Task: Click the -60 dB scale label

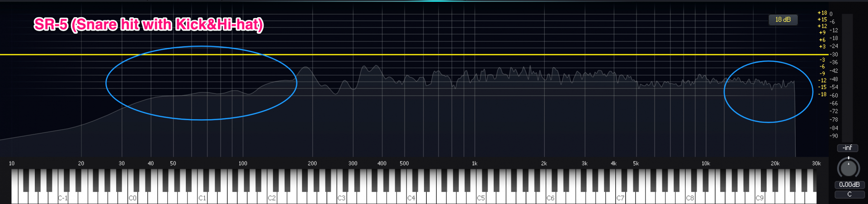Action: click(x=834, y=96)
